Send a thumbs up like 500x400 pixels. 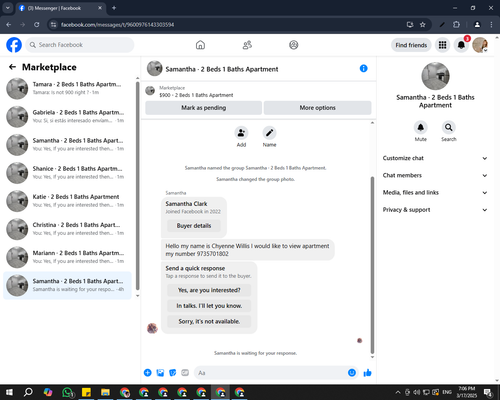(367, 373)
